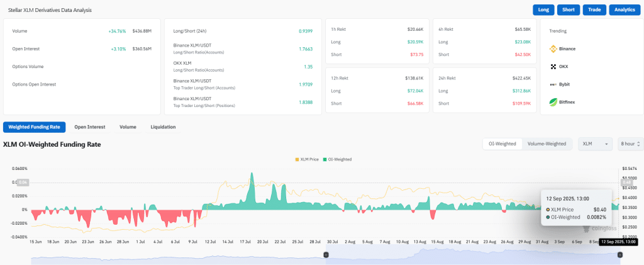644x265 pixels.
Task: Switch to the Open Interest tab
Action: point(89,127)
